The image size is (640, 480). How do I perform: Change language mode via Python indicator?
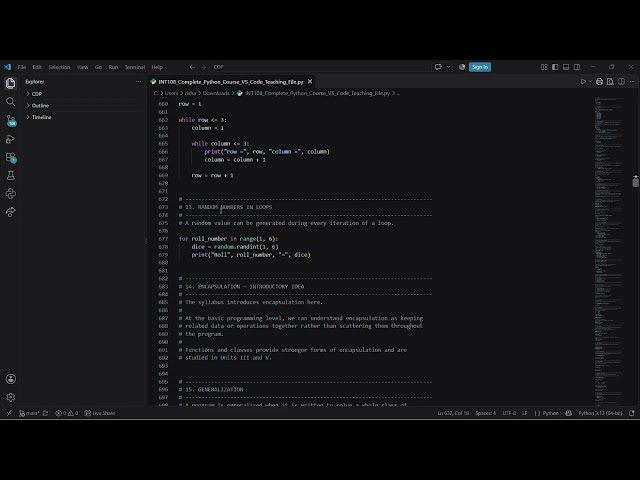tap(547, 413)
